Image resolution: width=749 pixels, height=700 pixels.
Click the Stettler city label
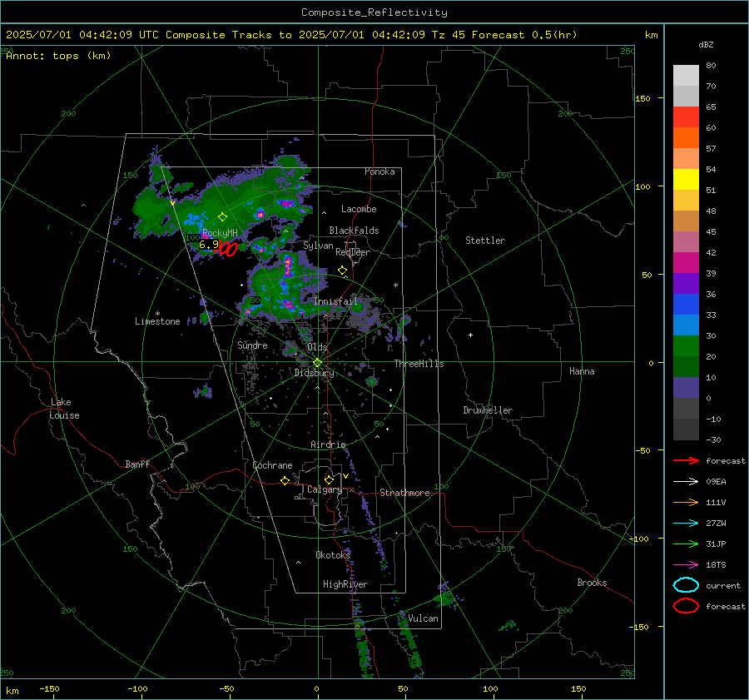[485, 241]
